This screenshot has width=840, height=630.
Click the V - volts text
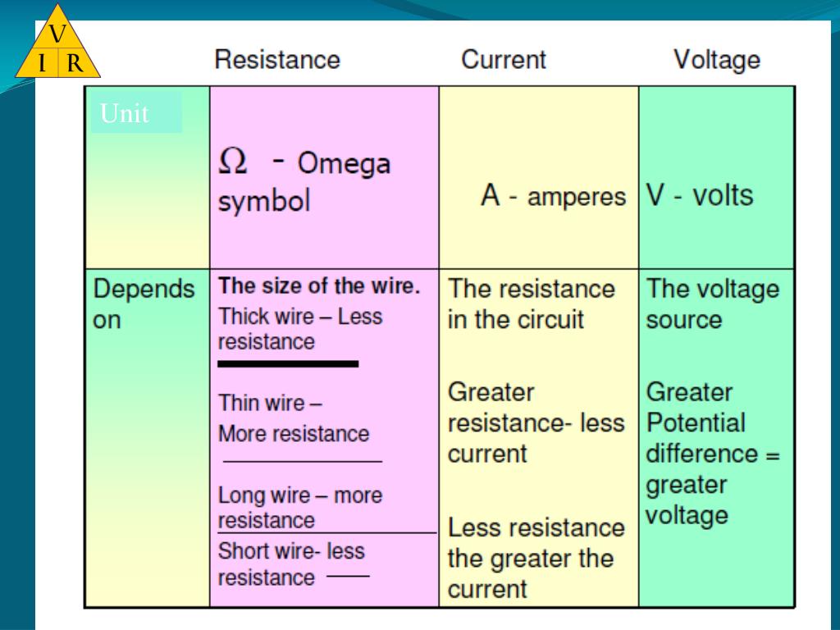[700, 195]
